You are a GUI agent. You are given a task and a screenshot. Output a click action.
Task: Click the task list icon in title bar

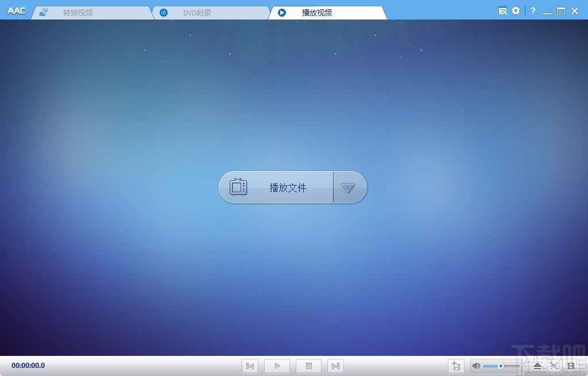(502, 10)
